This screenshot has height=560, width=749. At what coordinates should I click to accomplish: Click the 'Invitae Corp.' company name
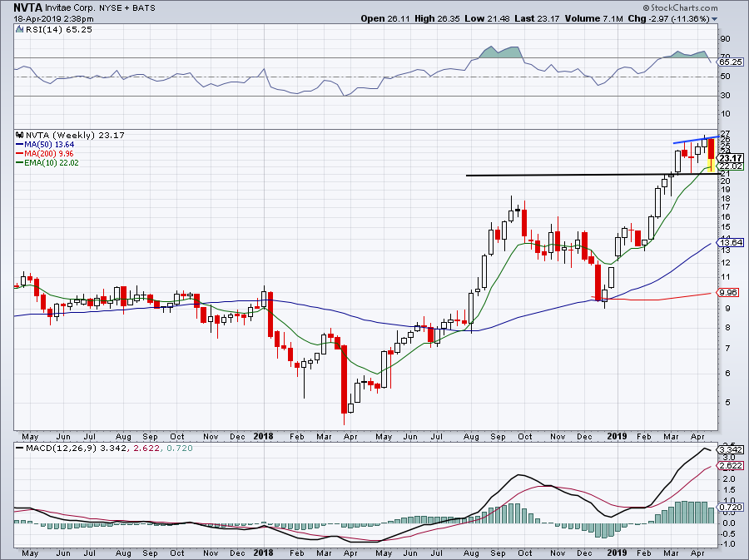click(x=69, y=8)
